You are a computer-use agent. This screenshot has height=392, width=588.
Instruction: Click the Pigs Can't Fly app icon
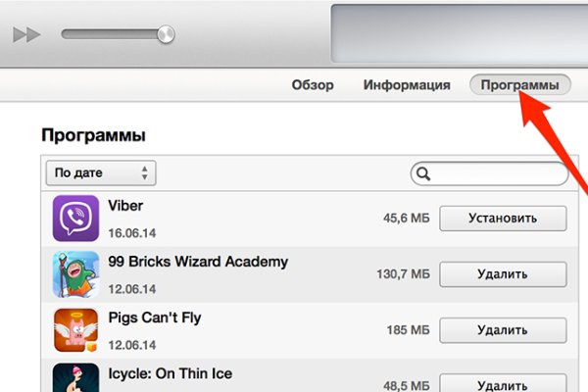[75, 330]
